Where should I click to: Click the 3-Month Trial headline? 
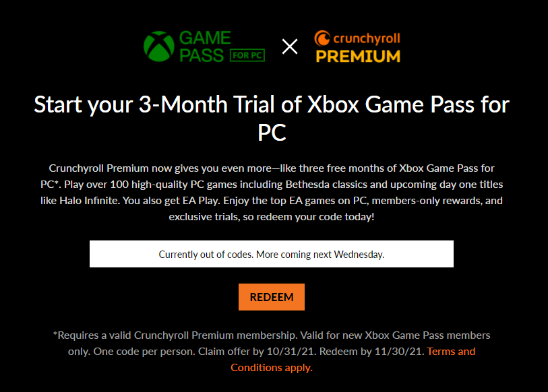271,105
